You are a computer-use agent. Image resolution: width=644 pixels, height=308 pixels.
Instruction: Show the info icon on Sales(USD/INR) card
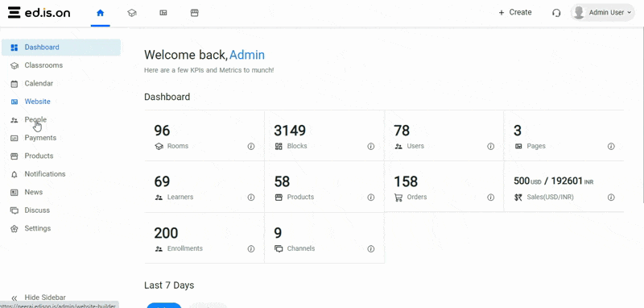click(611, 198)
